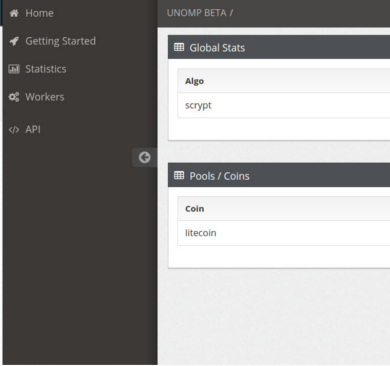Click the Global Stats panel title

click(217, 48)
